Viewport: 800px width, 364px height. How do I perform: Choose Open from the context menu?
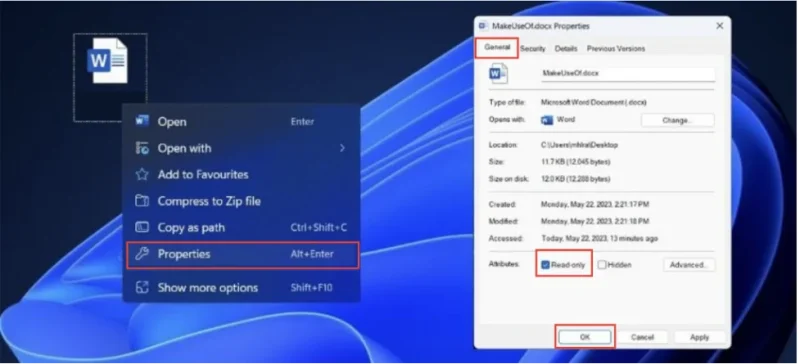(242, 122)
